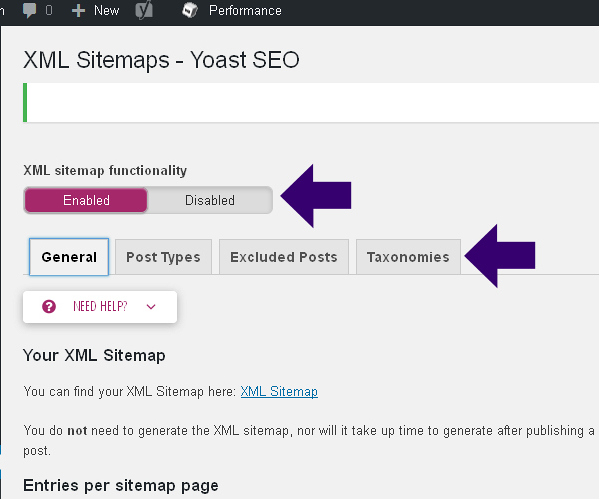Click the plus icon next to New
Screen dimensions: 600x500
click(78, 11)
